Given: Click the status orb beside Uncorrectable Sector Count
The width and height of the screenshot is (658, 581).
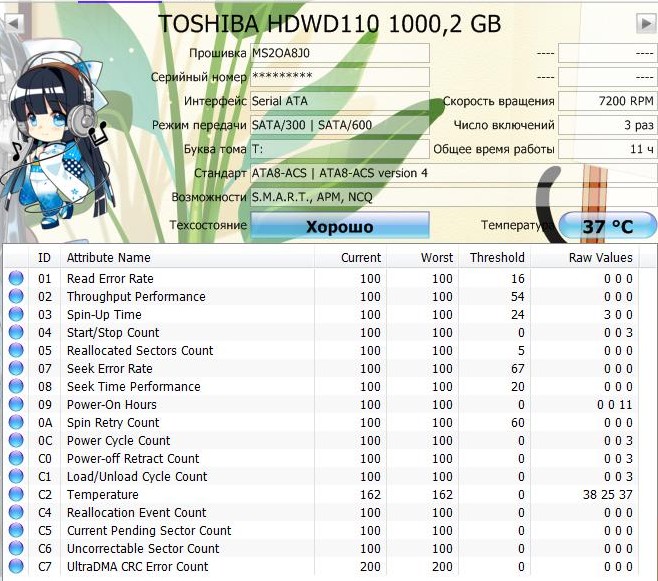Looking at the screenshot, I should click(16, 549).
